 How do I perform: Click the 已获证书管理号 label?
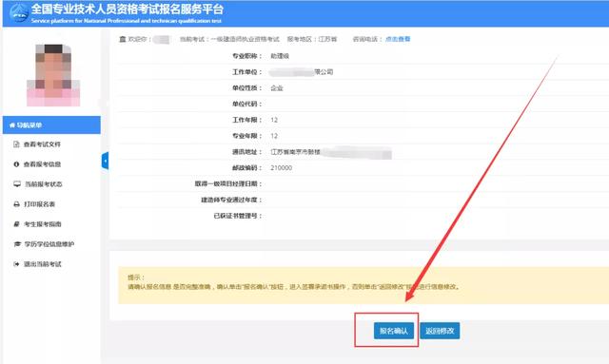pos(237,216)
